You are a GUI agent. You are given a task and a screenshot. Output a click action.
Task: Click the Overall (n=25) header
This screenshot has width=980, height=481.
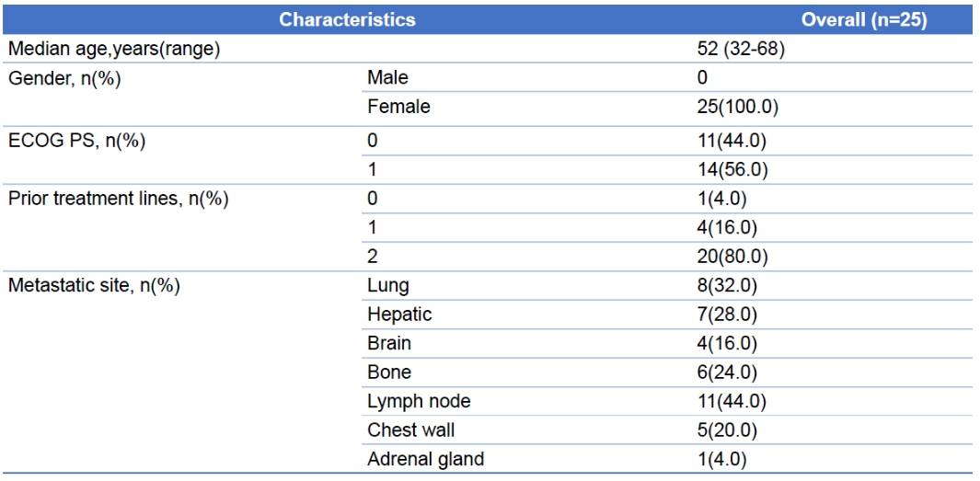click(864, 19)
